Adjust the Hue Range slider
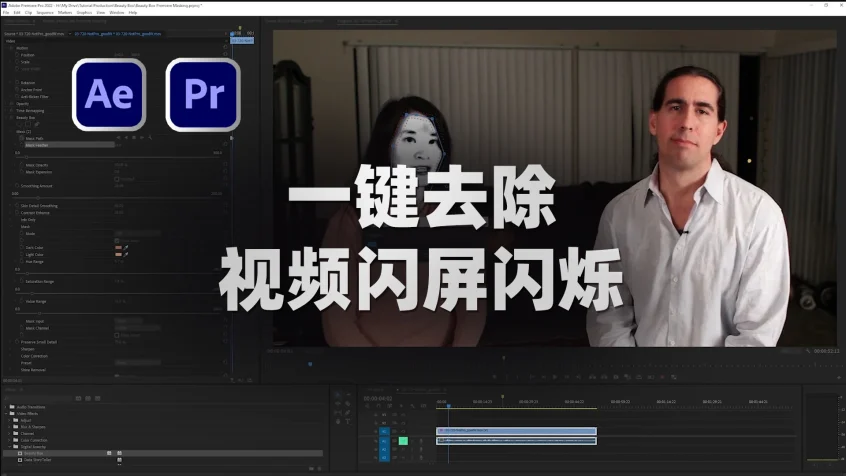Image resolution: width=846 pixels, height=476 pixels. click(x=27, y=274)
